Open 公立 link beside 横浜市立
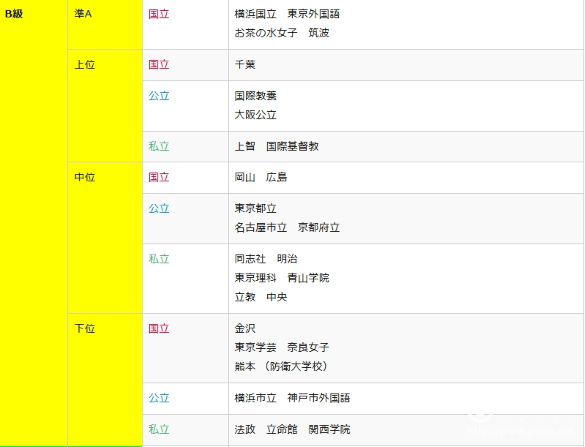 coord(159,398)
